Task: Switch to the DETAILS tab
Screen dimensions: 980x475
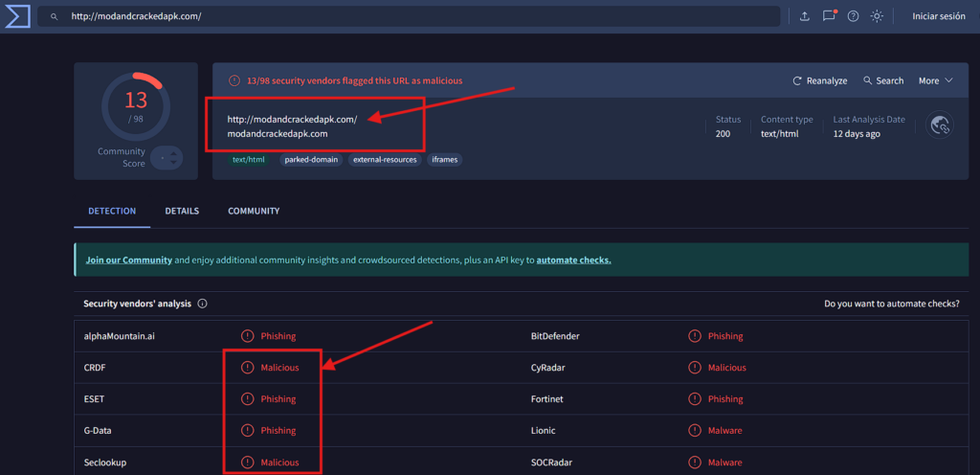Action: [182, 211]
